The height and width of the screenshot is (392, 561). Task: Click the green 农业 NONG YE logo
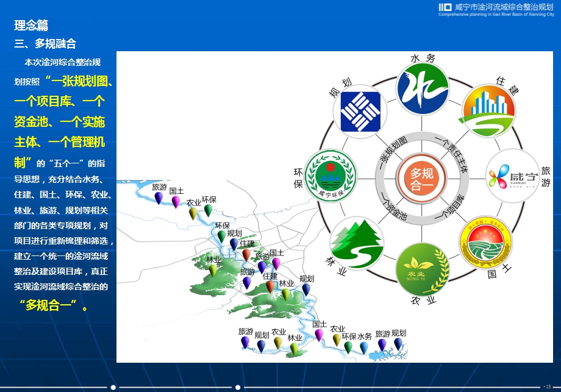[x=423, y=269]
